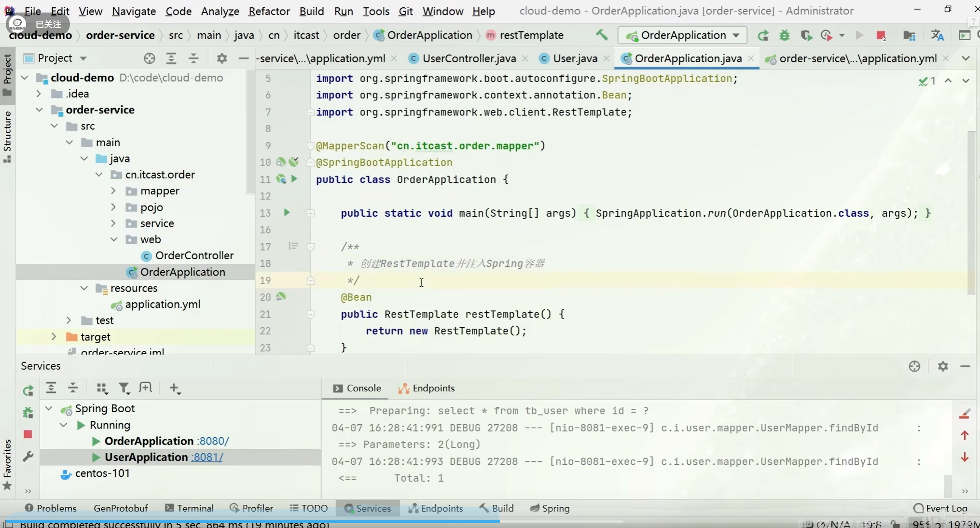Click the editor vertical scrollbar
This screenshot has height=528, width=980.
972,212
